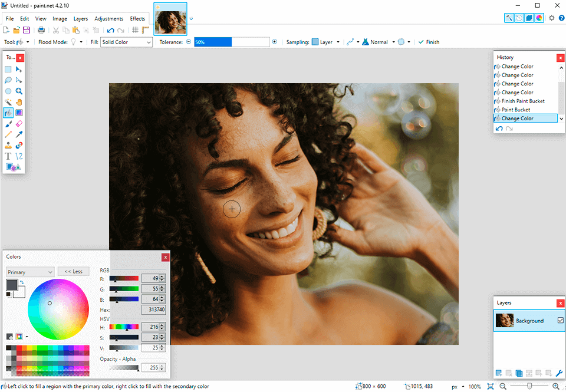
Task: Click the Hex value field
Action: [x=153, y=309]
